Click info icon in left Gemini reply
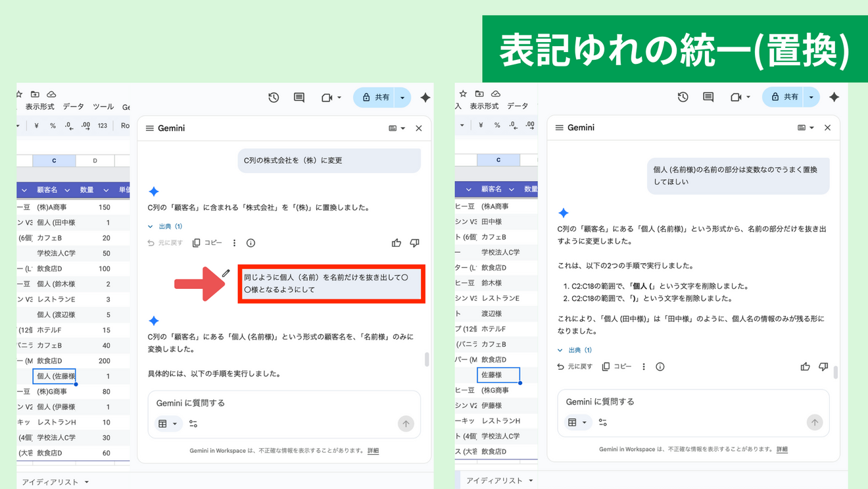 251,243
